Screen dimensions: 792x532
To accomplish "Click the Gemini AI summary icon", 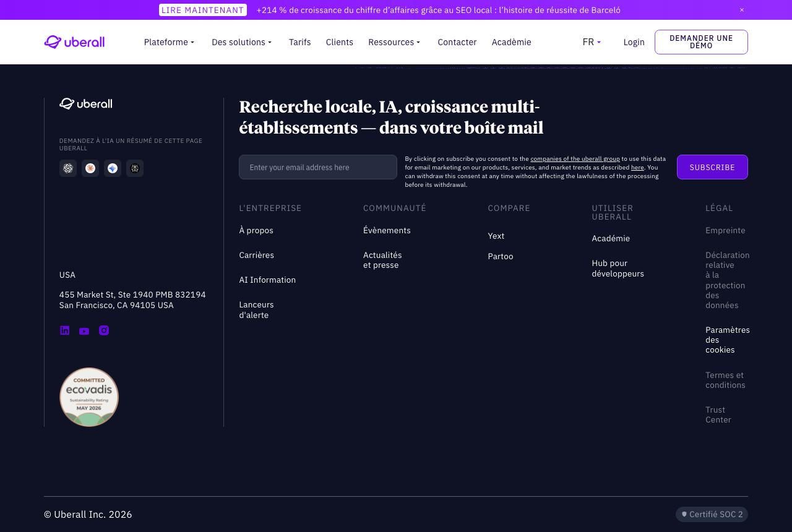I will pyautogui.click(x=113, y=168).
